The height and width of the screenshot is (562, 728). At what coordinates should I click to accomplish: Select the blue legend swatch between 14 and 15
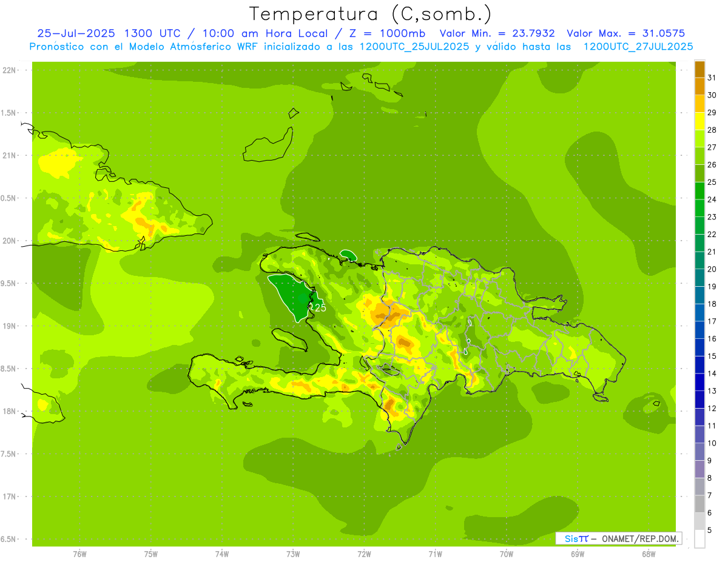click(x=699, y=364)
